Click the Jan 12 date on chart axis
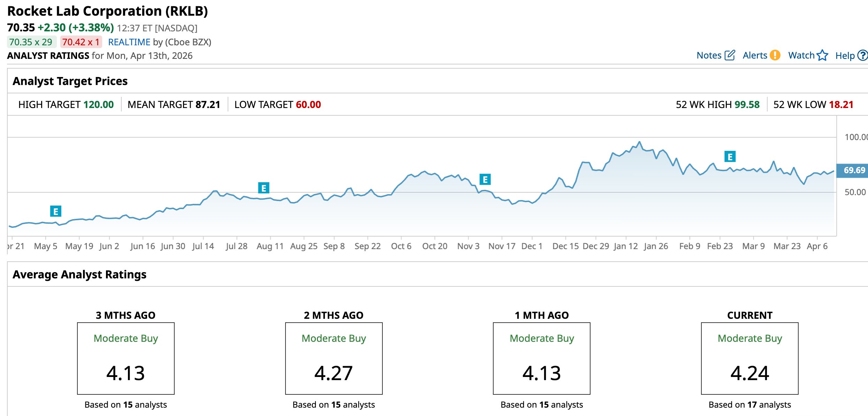Image resolution: width=868 pixels, height=416 pixels. [625, 246]
